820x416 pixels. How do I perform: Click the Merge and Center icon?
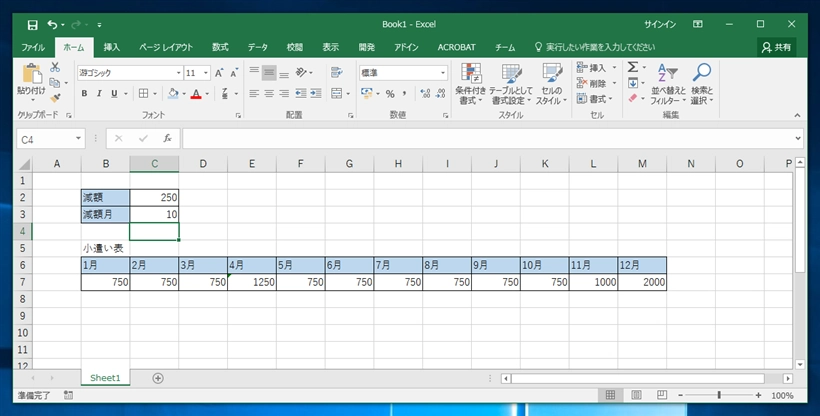click(x=337, y=94)
